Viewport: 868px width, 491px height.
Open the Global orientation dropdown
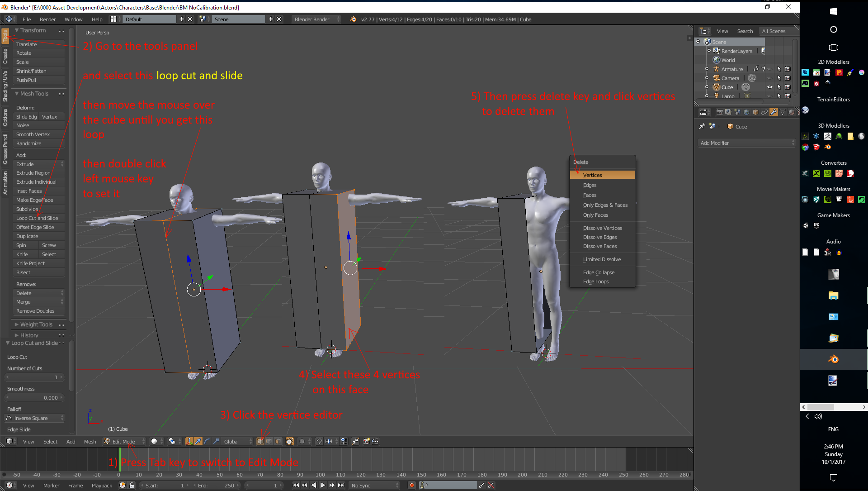238,441
